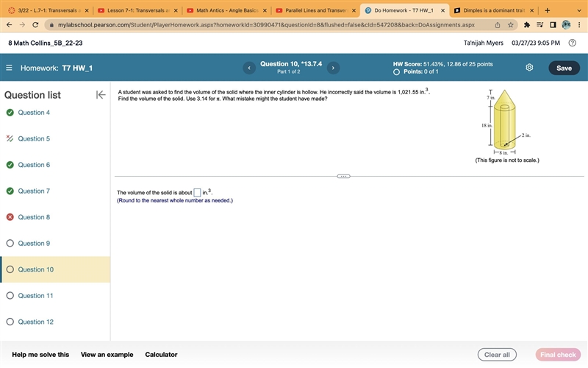Click Help me solve this

point(40,355)
